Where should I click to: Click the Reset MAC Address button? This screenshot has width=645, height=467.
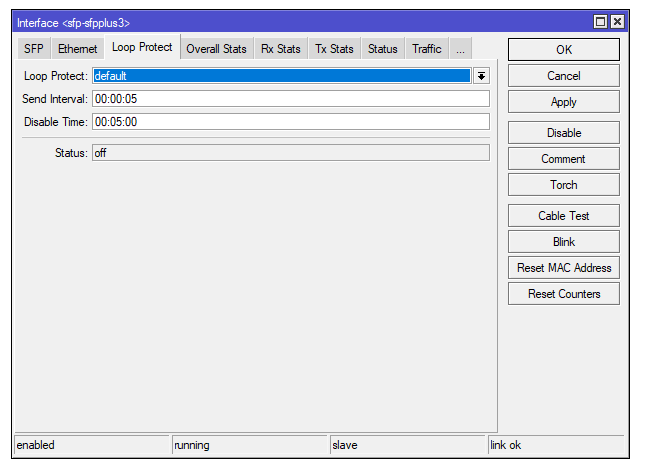pyautogui.click(x=564, y=267)
